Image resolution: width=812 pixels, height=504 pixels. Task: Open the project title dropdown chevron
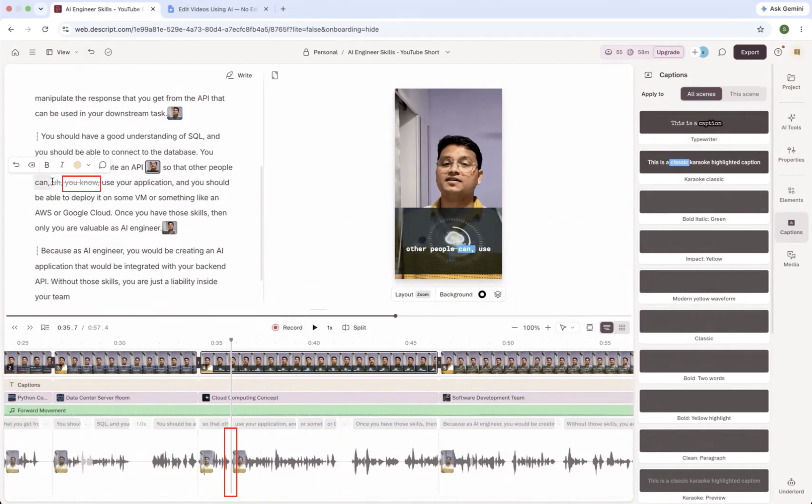coord(447,52)
